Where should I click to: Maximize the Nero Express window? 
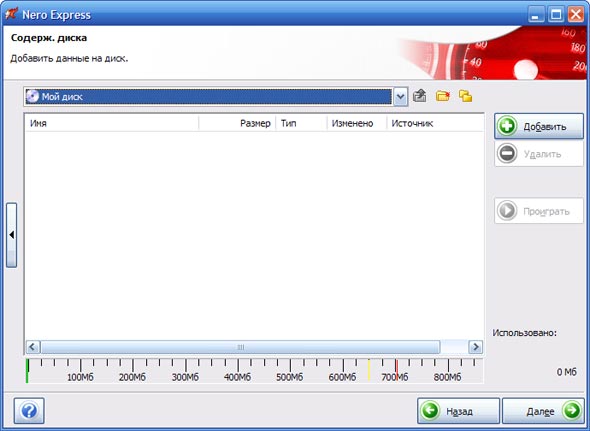pyautogui.click(x=556, y=15)
